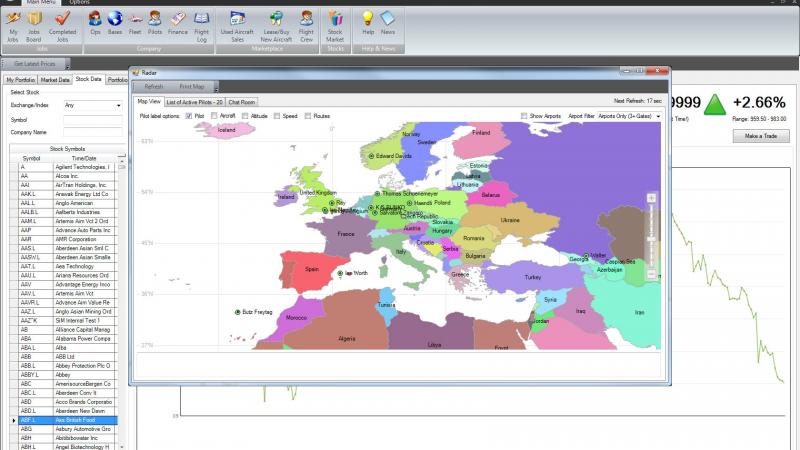
Task: Uncheck the Pilot label option
Action: [x=189, y=116]
